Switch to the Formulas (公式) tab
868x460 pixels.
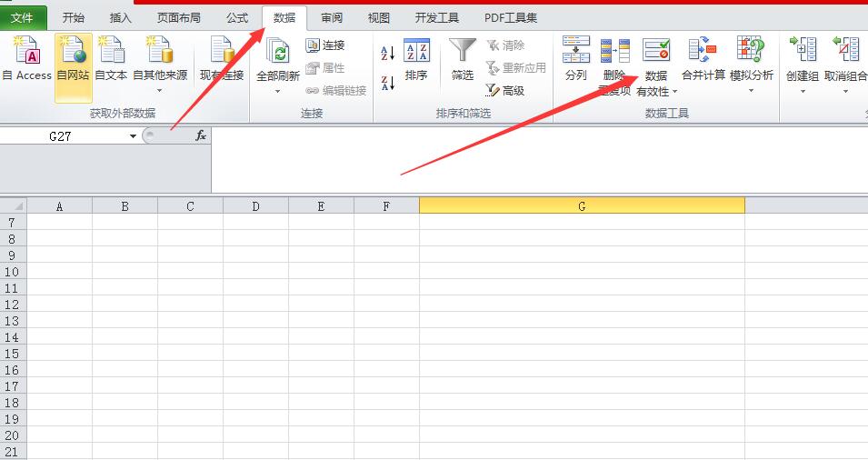[237, 17]
